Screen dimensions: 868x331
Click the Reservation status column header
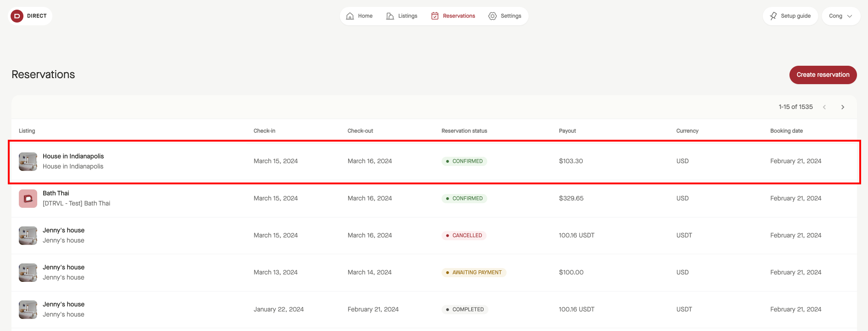click(464, 131)
